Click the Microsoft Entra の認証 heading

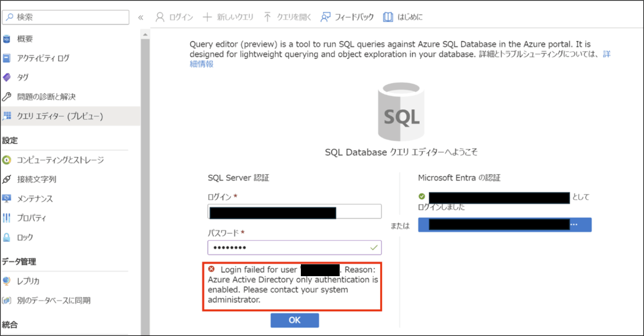(459, 178)
